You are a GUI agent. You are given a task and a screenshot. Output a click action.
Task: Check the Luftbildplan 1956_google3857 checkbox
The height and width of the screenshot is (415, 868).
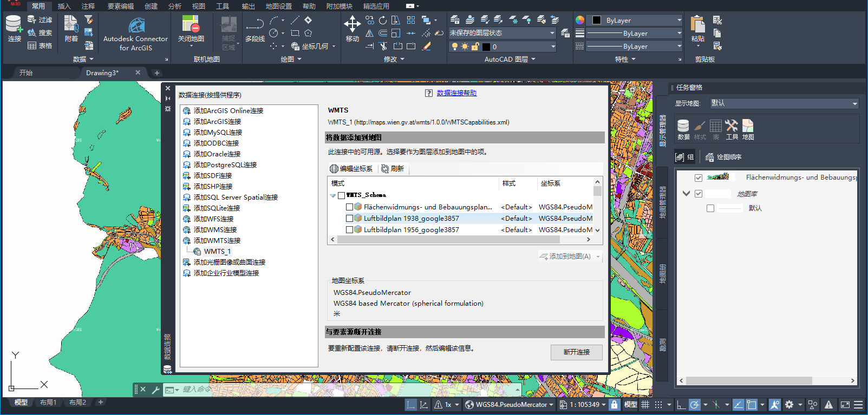[x=349, y=229]
